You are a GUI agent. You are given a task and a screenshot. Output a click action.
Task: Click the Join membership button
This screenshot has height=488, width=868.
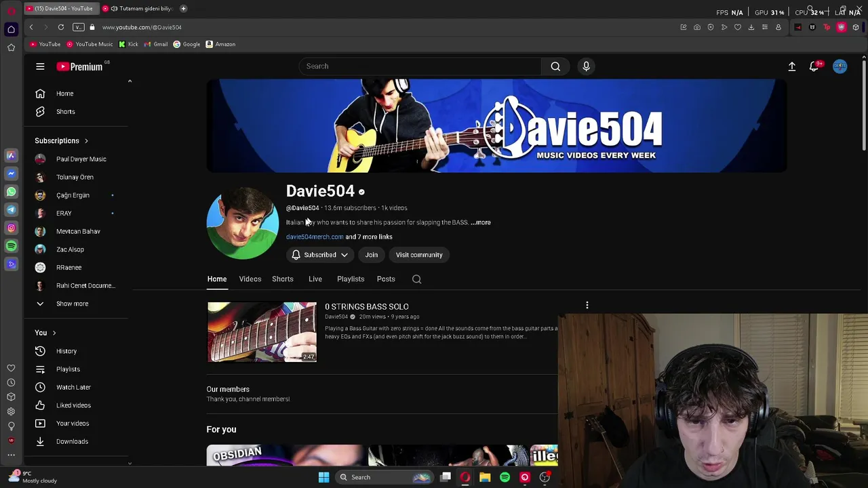pos(371,255)
